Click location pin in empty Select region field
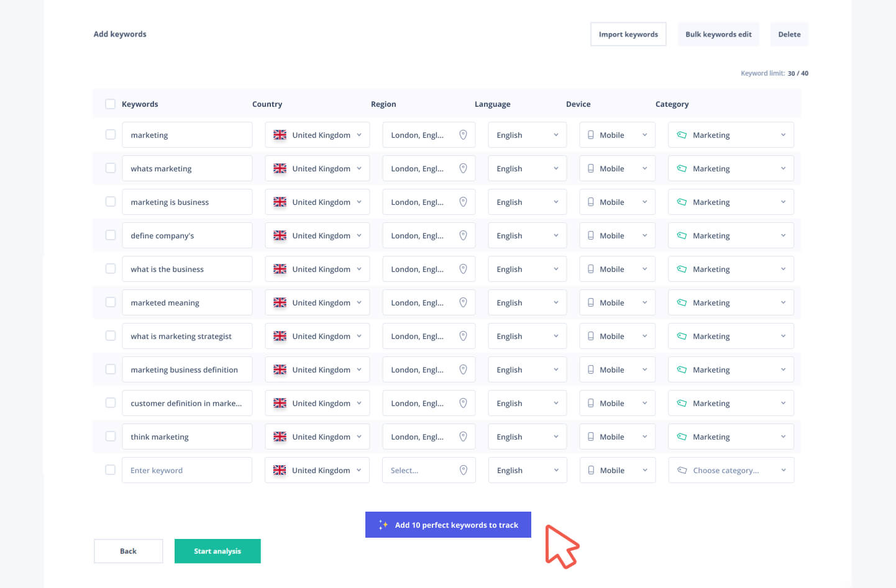This screenshot has height=588, width=896. point(463,470)
